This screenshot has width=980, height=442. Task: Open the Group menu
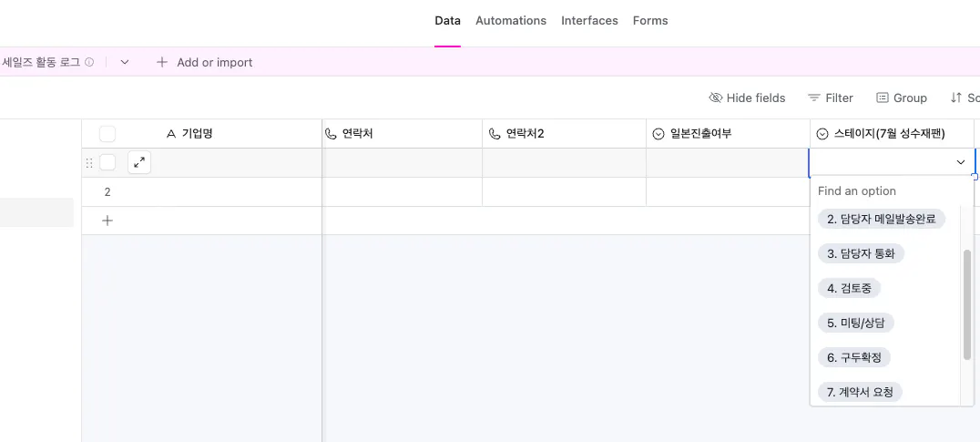click(902, 98)
